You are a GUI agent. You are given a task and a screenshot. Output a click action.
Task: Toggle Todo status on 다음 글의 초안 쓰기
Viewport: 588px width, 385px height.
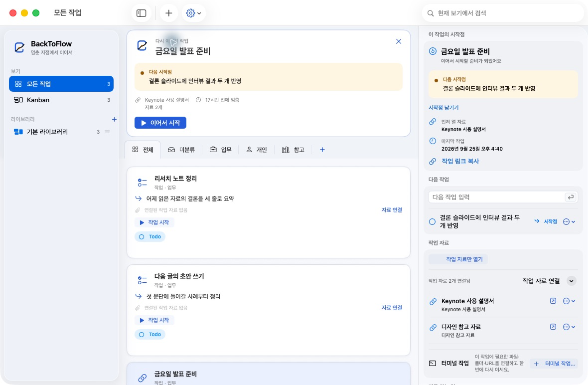(150, 334)
